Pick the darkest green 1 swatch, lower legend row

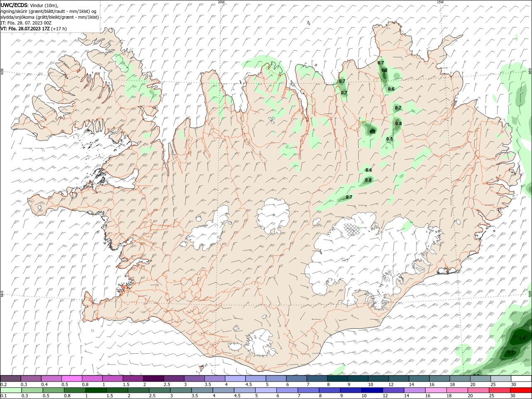pos(96,391)
